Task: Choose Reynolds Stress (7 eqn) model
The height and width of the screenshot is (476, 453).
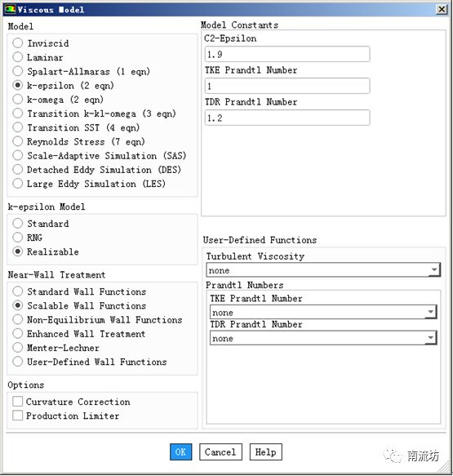Action: click(x=18, y=141)
